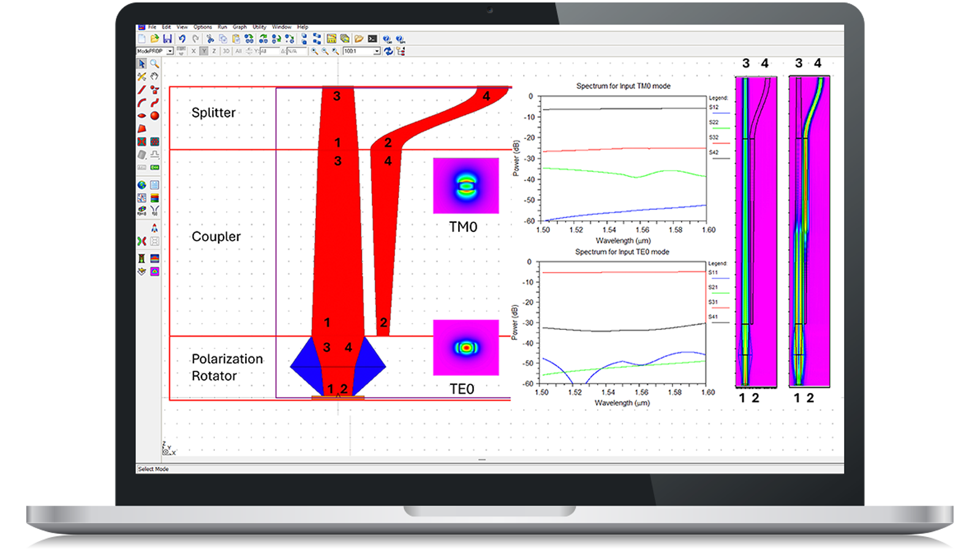Expand the Y: All selector
980x551 pixels.
[x=269, y=51]
